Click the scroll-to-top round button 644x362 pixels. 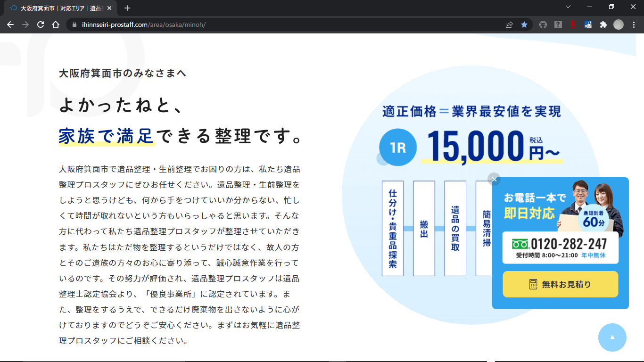[612, 337]
